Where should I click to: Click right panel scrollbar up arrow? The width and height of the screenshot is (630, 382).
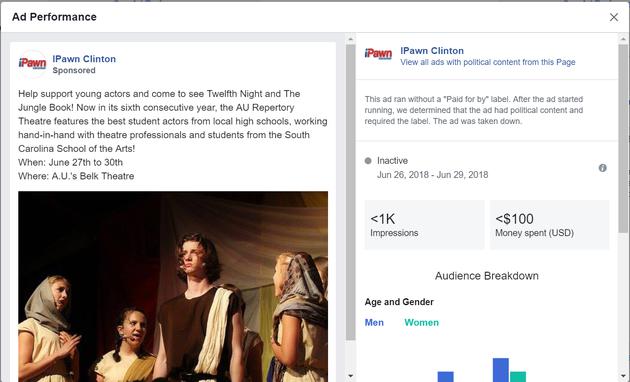click(623, 39)
